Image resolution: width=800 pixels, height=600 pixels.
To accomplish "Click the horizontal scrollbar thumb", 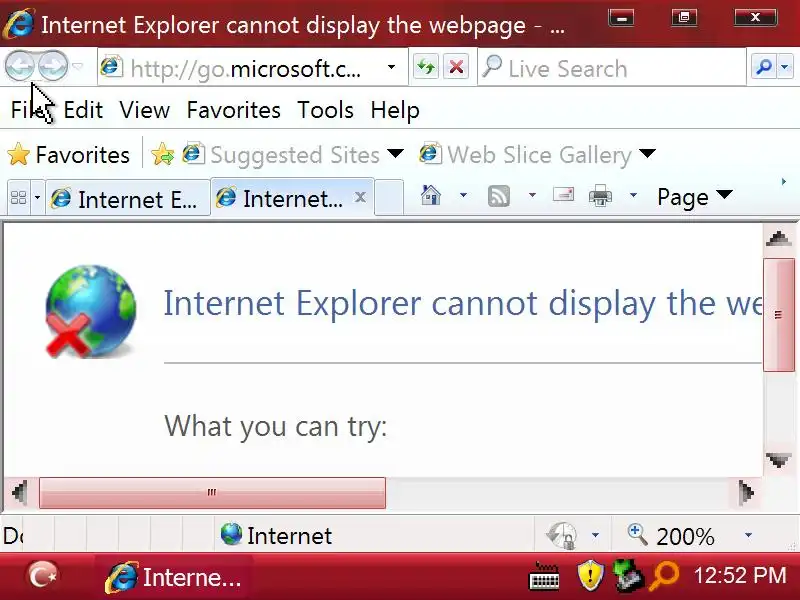I will click(212, 493).
